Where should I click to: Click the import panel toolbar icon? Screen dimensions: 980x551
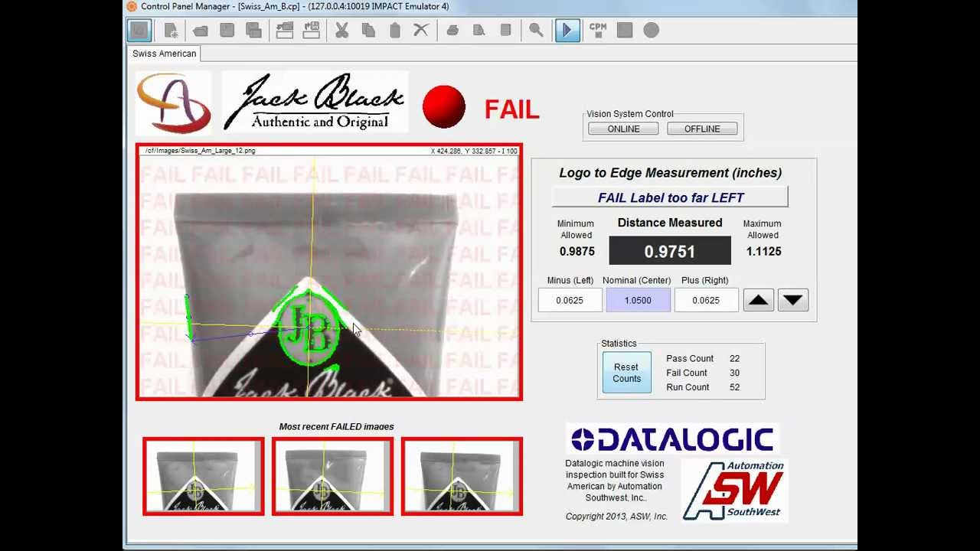coord(285,30)
